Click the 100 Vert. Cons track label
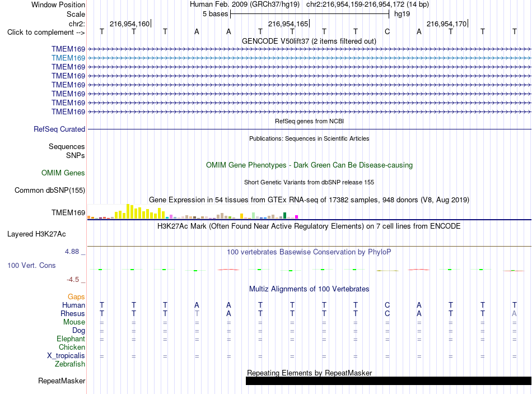Image resolution: width=532 pixels, height=394 pixels. [x=31, y=265]
